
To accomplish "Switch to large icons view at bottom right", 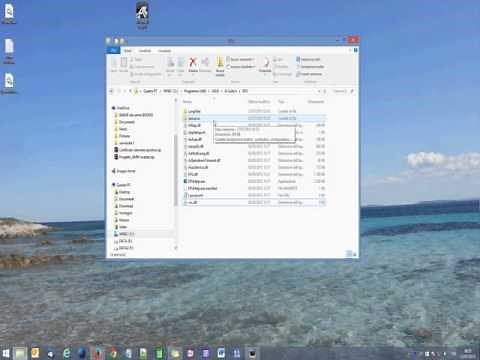I will point(355,254).
